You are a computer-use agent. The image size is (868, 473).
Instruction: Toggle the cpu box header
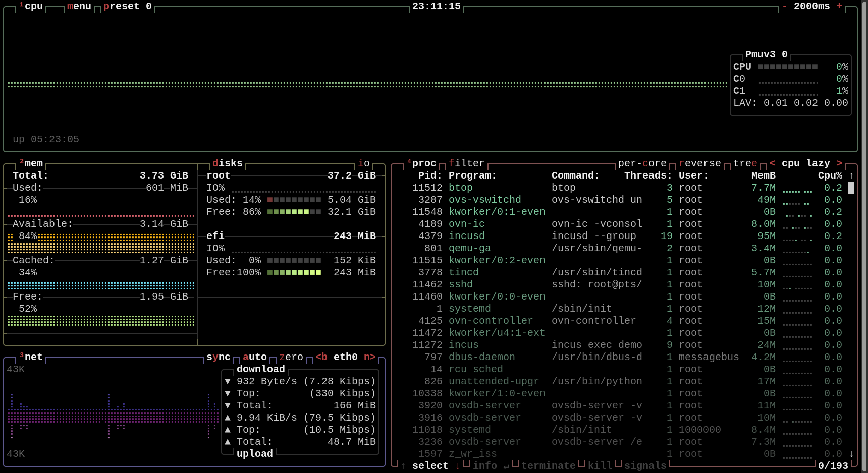[x=31, y=6]
